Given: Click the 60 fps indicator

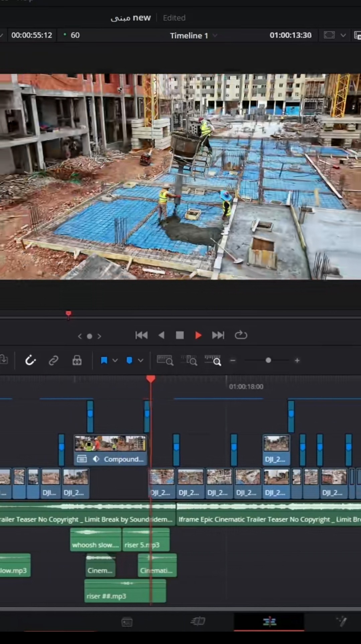Looking at the screenshot, I should pyautogui.click(x=75, y=35).
